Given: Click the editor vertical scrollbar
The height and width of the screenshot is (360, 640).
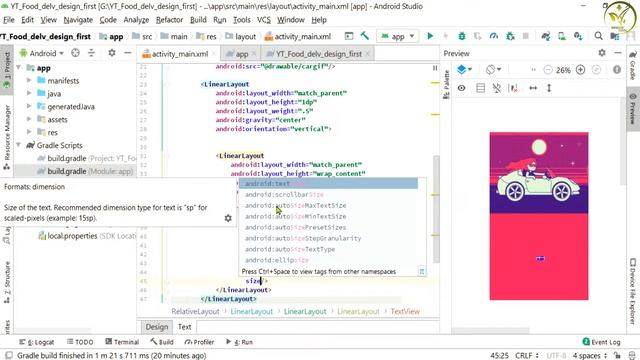Looking at the screenshot, I should [x=436, y=208].
